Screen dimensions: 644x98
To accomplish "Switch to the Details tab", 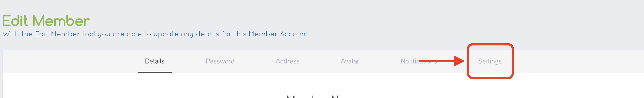I will tap(155, 61).
